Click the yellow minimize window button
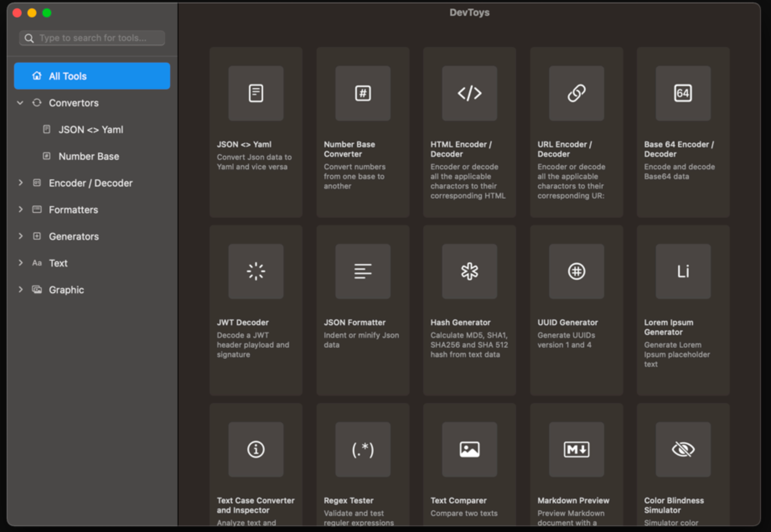 pos(32,13)
